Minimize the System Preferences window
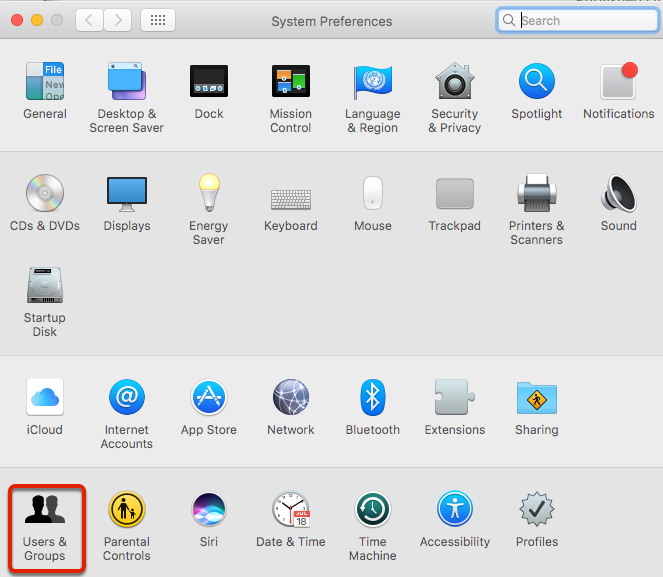Image resolution: width=663 pixels, height=577 pixels. click(37, 20)
